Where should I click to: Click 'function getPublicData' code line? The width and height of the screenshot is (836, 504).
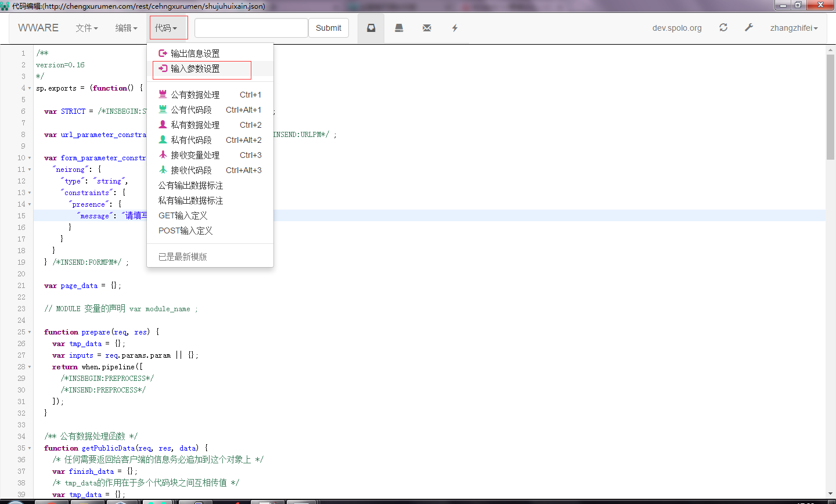[126, 448]
